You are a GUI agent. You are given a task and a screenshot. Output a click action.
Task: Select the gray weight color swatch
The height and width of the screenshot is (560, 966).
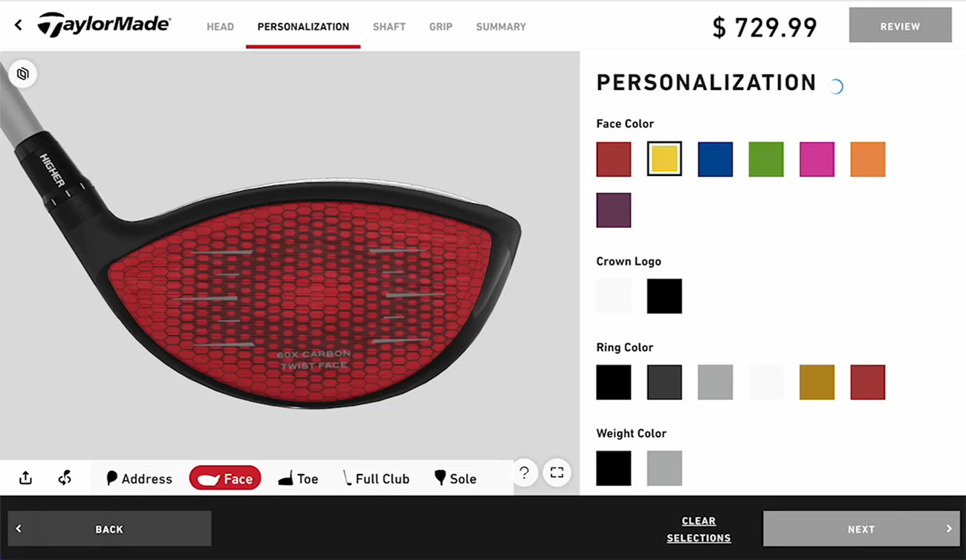664,468
